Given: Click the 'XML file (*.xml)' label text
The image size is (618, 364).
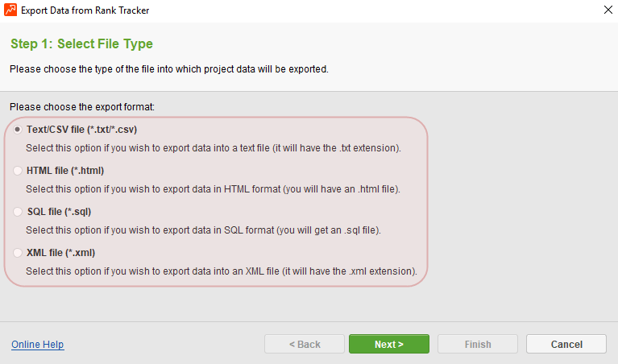Looking at the screenshot, I should pyautogui.click(x=60, y=253).
